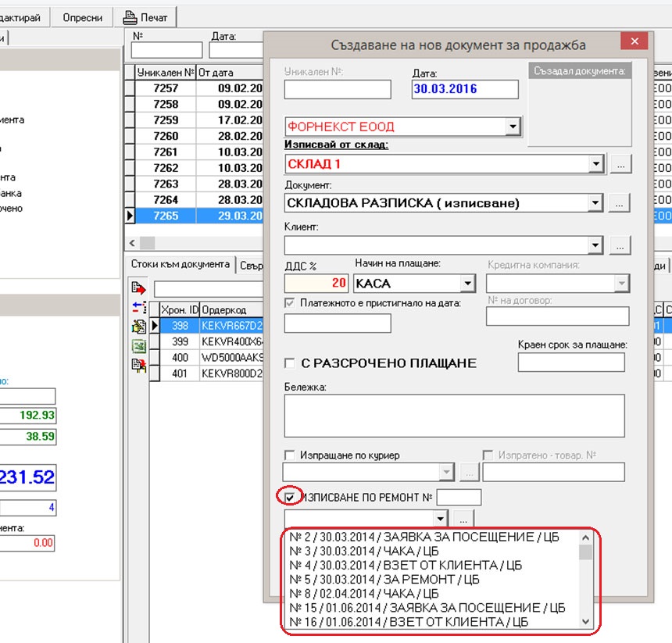Viewport: 672px width, 643px height.
Task: Select item row 401 KEKVR800D2
Action: pyautogui.click(x=211, y=373)
